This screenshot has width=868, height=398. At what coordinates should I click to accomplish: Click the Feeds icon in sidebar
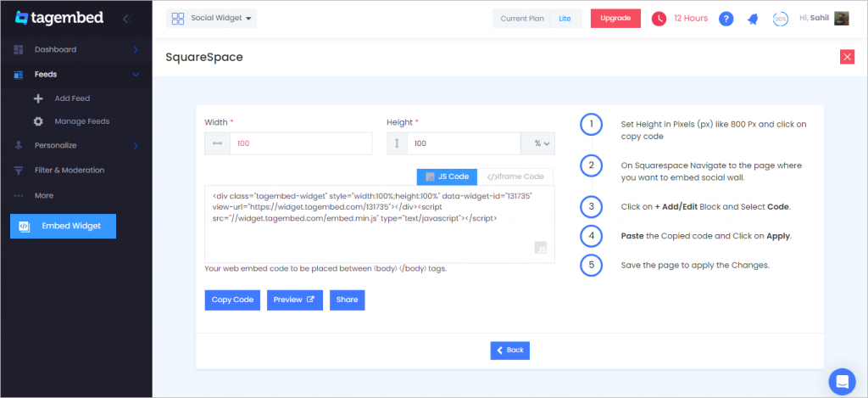pyautogui.click(x=19, y=75)
